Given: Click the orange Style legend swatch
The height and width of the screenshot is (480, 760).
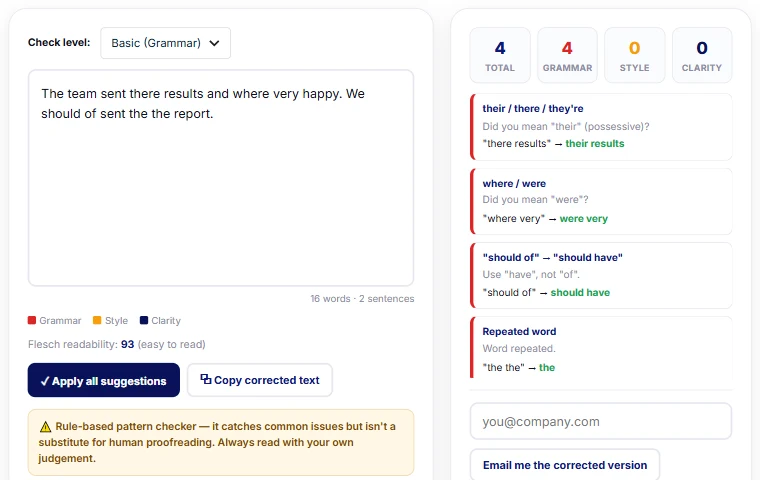Looking at the screenshot, I should tap(97, 320).
